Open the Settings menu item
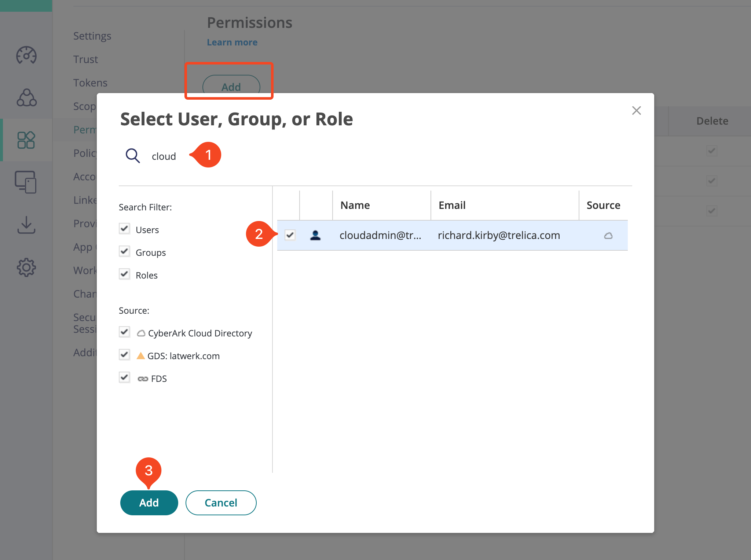The height and width of the screenshot is (560, 751). click(92, 36)
